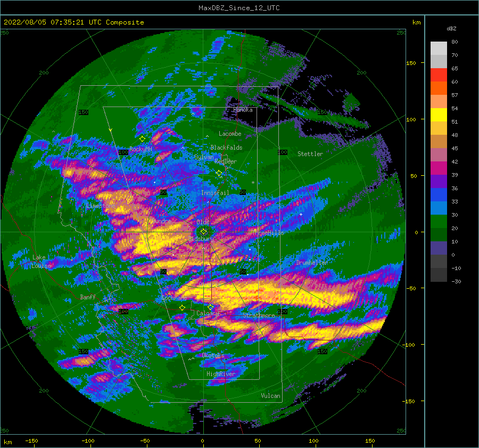Click the yellow diamond marker below RedDeer

[219, 173]
